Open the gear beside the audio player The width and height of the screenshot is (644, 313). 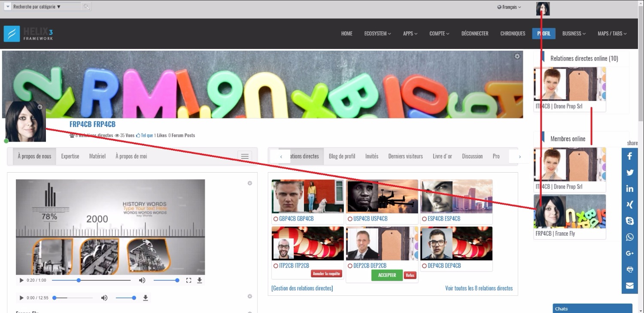click(250, 296)
